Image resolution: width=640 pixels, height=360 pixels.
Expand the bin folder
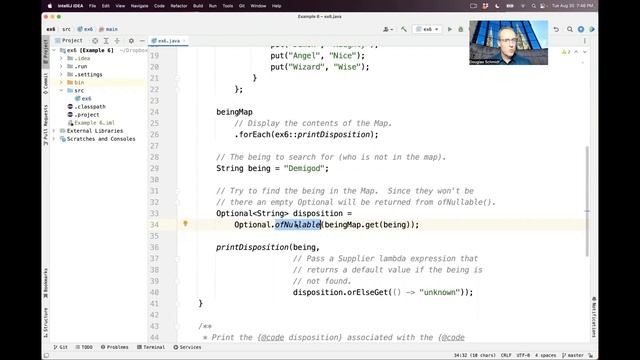[x=61, y=82]
